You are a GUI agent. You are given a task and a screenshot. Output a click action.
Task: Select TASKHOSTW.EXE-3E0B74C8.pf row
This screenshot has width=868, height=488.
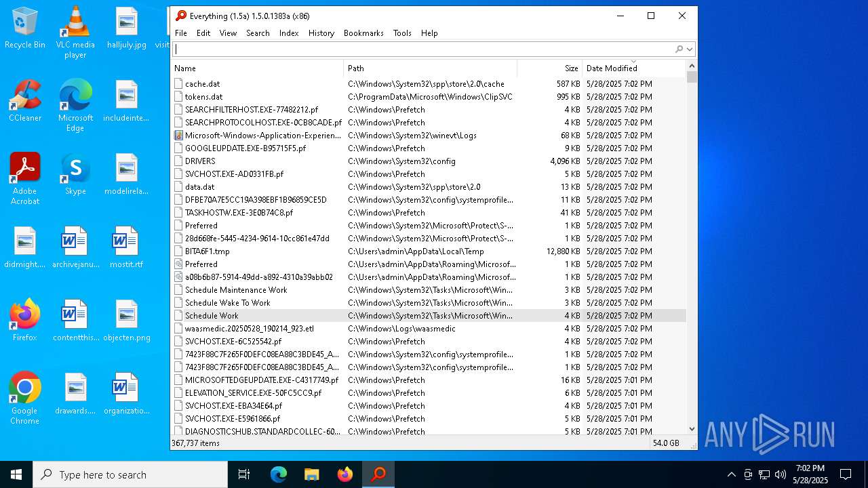pyautogui.click(x=429, y=213)
